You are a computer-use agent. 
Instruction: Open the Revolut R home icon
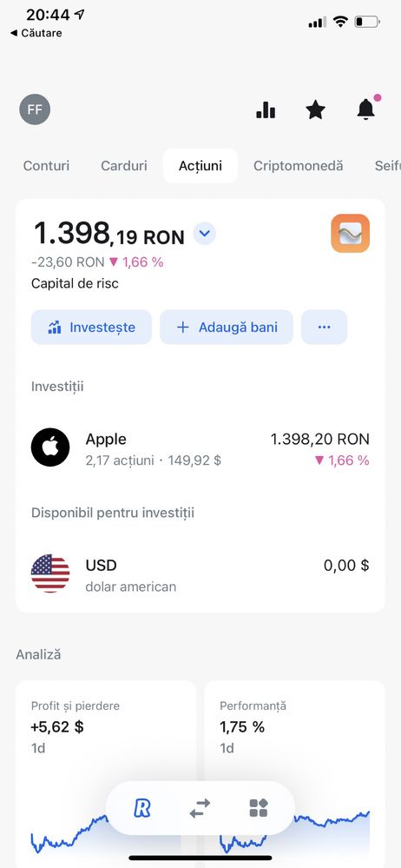click(x=142, y=808)
